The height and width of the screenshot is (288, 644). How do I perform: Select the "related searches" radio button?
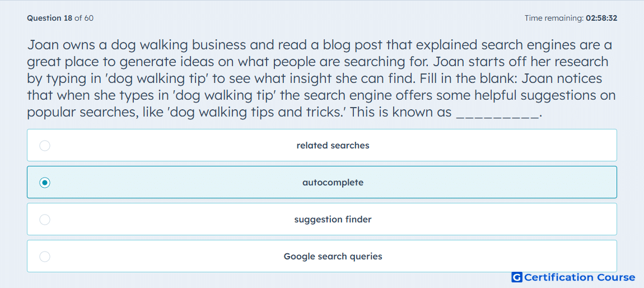click(45, 146)
